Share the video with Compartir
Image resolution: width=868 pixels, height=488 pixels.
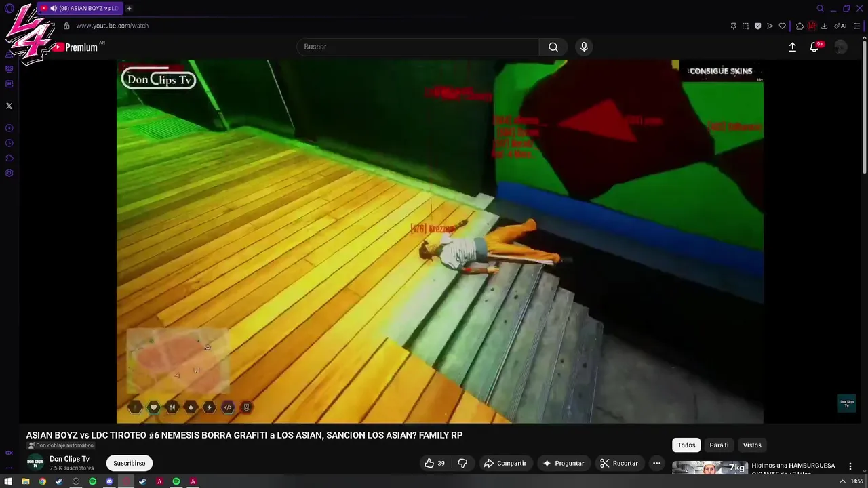pyautogui.click(x=505, y=463)
